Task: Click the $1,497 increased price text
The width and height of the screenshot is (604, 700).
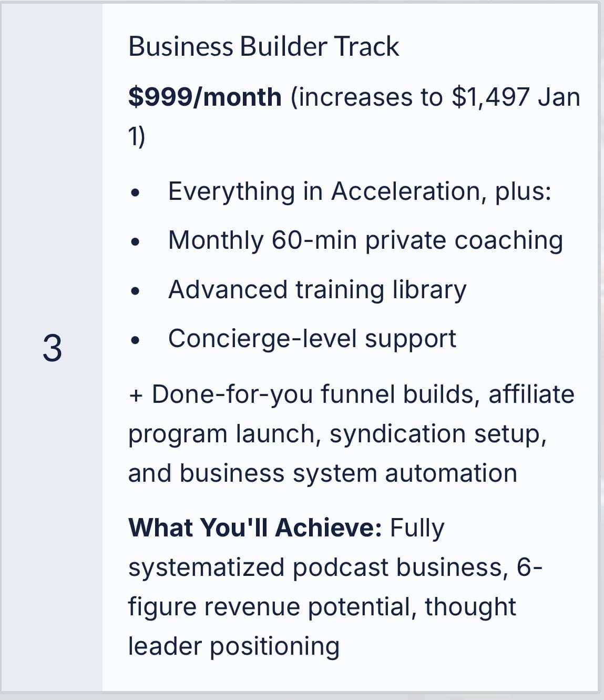Action: tap(490, 97)
